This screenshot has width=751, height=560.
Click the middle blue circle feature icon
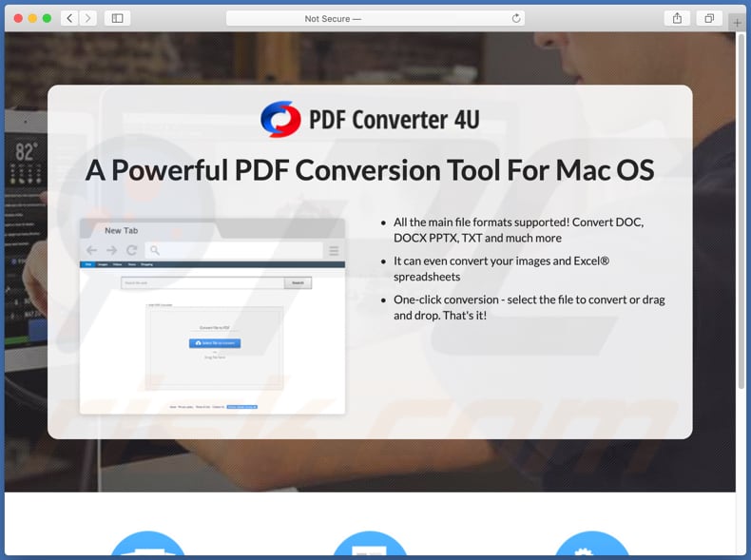click(x=369, y=545)
